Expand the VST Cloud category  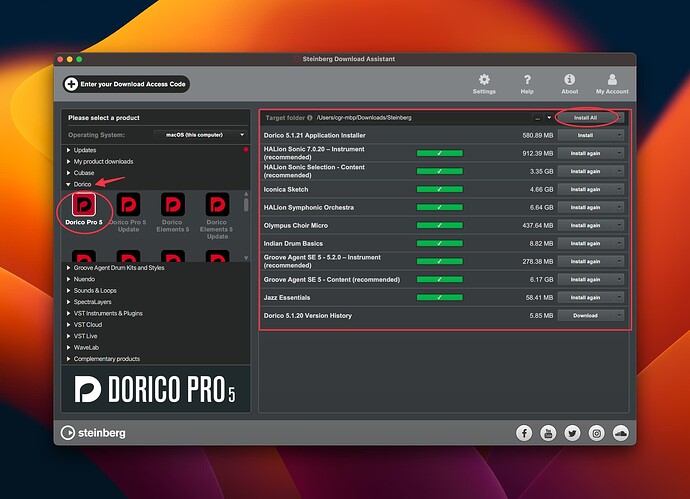tap(69, 325)
